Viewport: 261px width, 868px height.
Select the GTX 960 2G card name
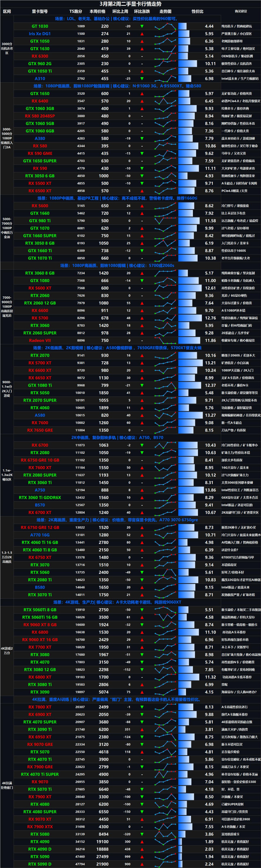(40, 64)
